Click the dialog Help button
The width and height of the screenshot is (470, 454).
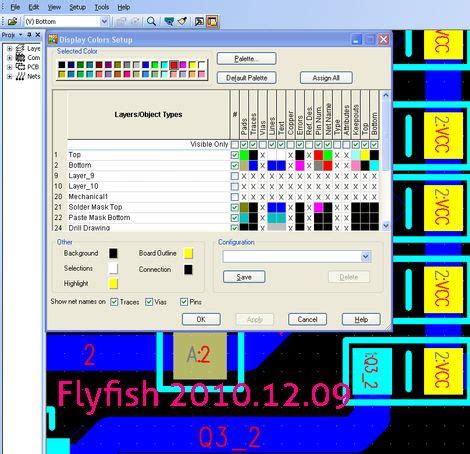(x=361, y=319)
